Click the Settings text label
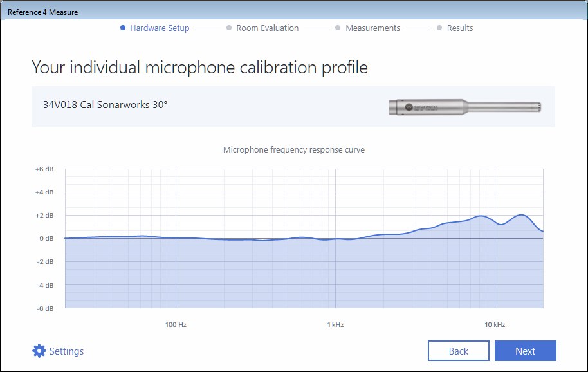The width and height of the screenshot is (588, 372). [66, 351]
